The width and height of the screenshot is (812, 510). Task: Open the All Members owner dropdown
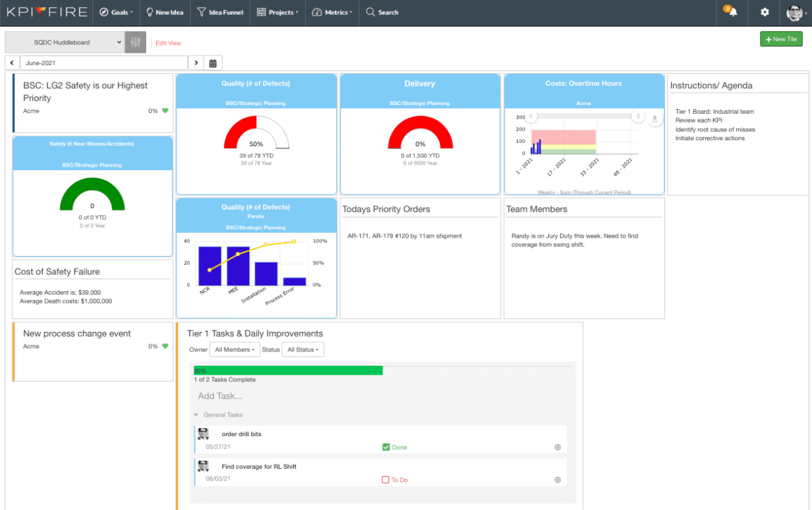coord(234,349)
